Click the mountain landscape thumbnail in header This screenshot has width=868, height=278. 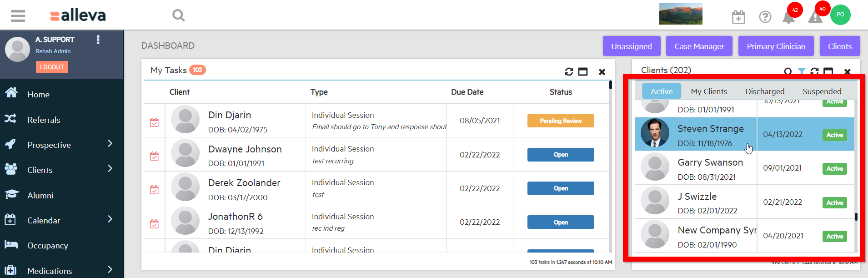click(x=681, y=14)
